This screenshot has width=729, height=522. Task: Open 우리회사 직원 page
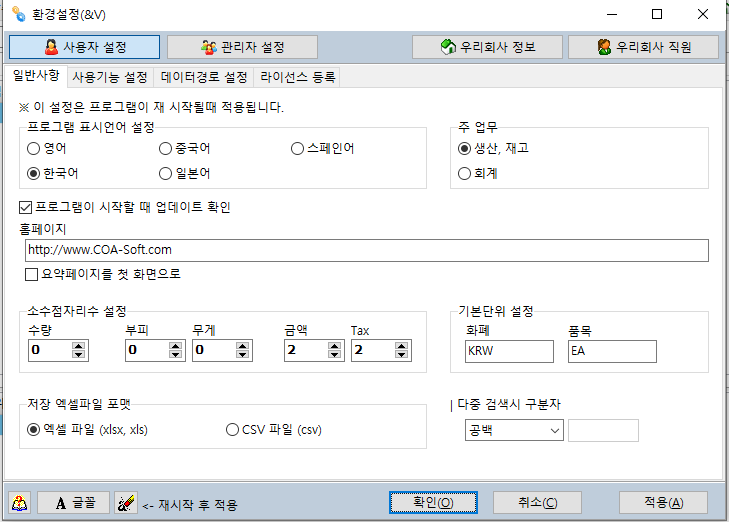[x=643, y=47]
